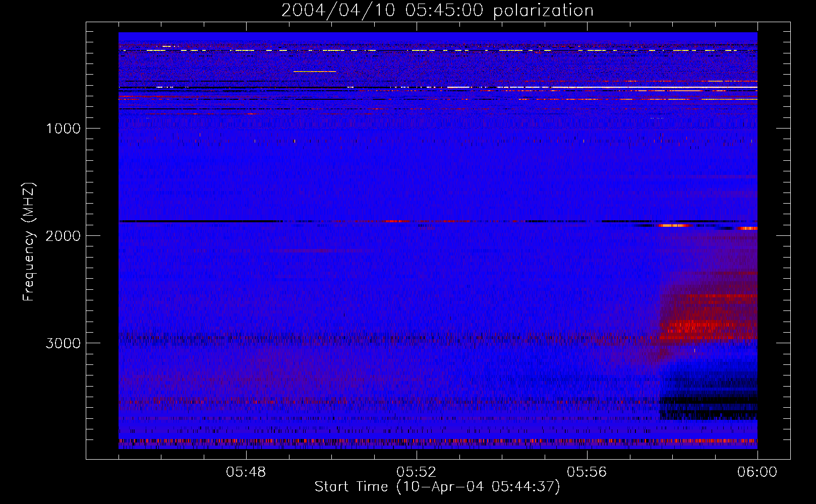Select the 1000 frequency tick label

[63, 129]
